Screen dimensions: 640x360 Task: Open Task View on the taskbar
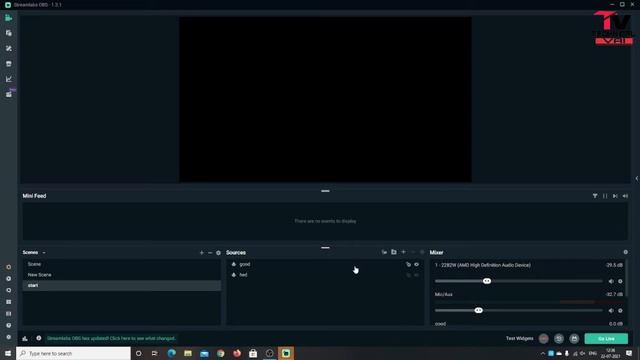(155, 353)
